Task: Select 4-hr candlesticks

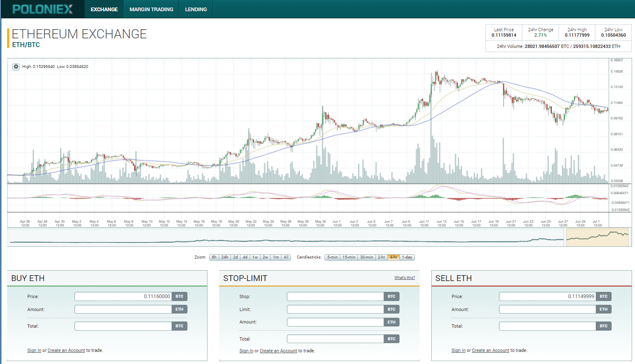Action: 394,257
